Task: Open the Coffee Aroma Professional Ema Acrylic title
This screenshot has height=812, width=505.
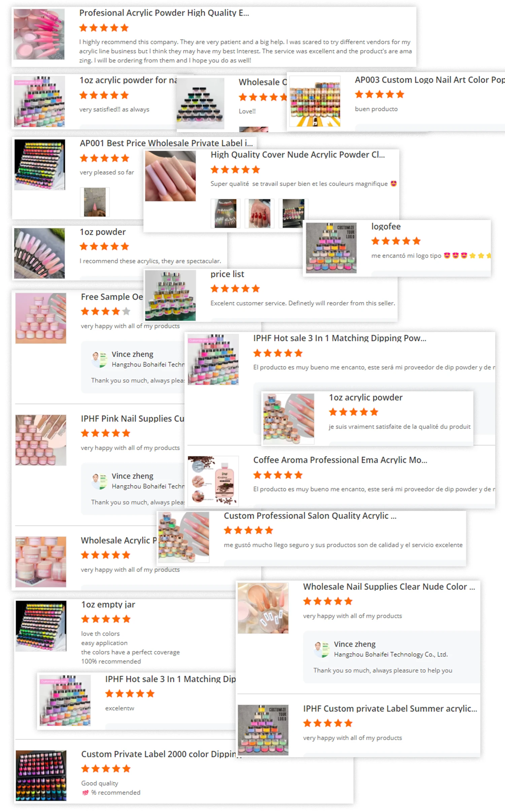Action: pos(340,460)
